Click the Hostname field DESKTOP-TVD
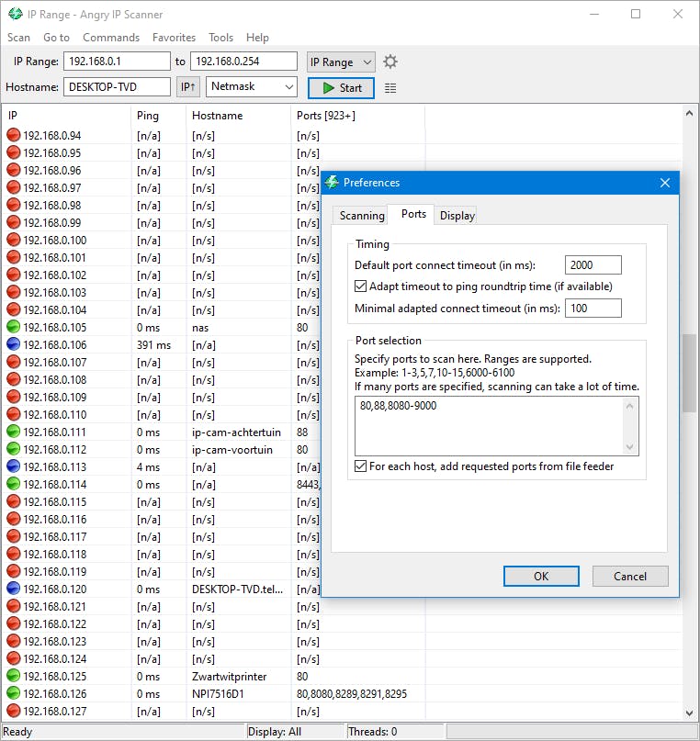This screenshot has width=700, height=741. [x=117, y=87]
